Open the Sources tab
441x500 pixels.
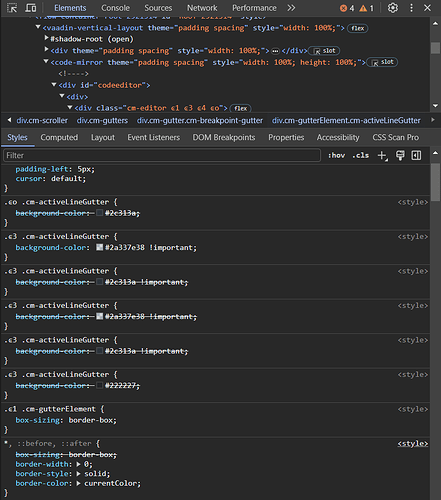coord(158,8)
